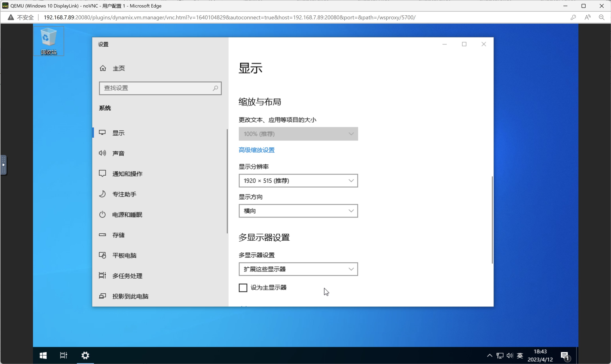Image resolution: width=611 pixels, height=364 pixels.
Task: Click the Home (主页) icon in sidebar
Action: click(103, 68)
